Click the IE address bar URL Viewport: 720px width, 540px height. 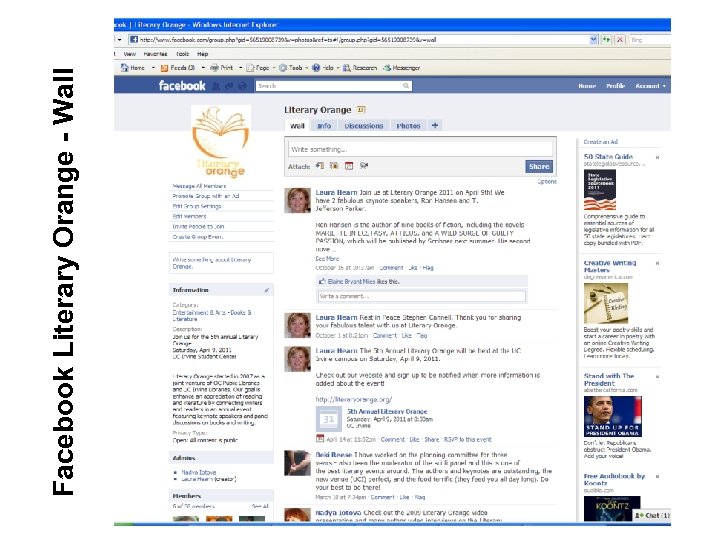point(288,40)
